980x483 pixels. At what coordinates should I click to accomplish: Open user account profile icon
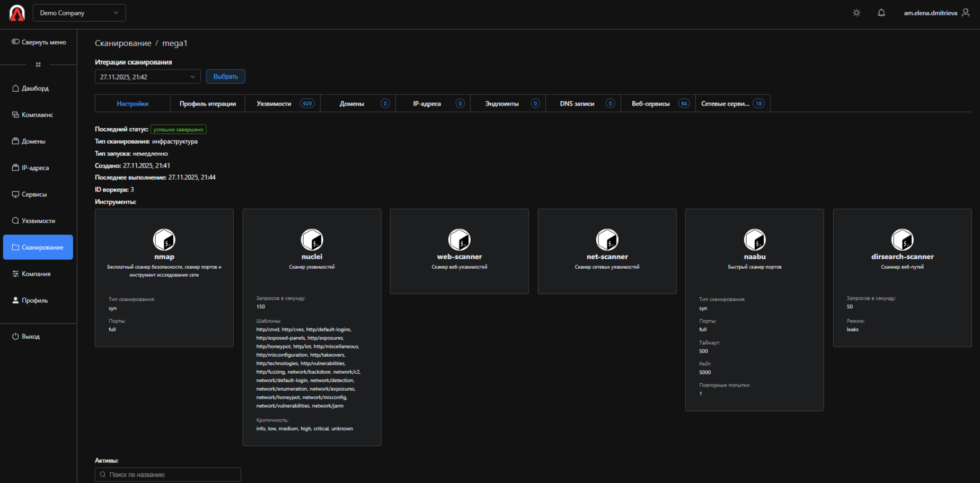pos(966,13)
